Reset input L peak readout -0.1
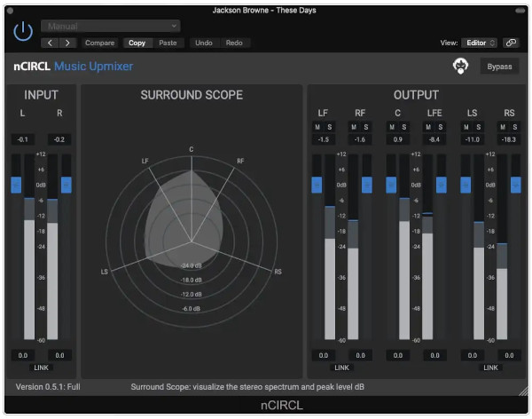This screenshot has height=419, width=532. (23, 139)
